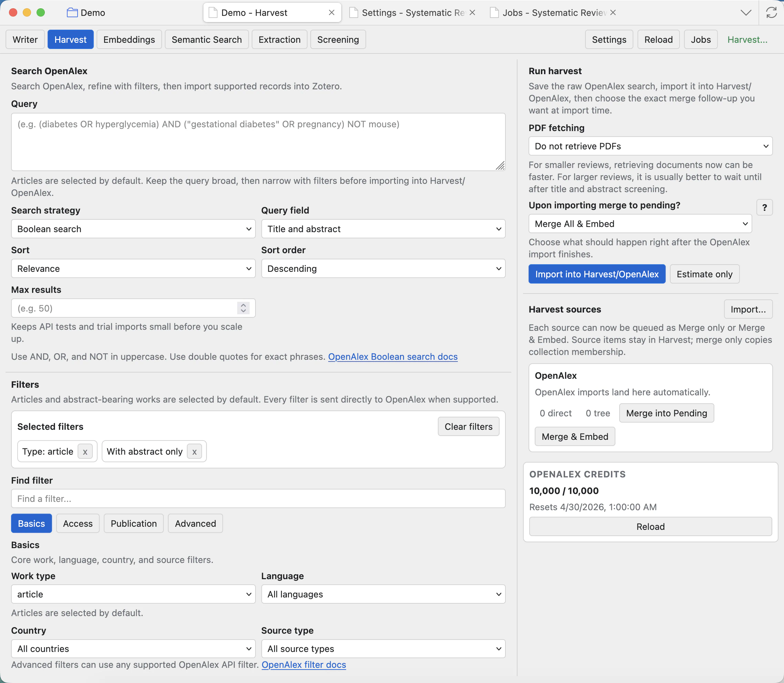
Task: Click Import into Harvest/OpenAlex button
Action: (x=596, y=274)
